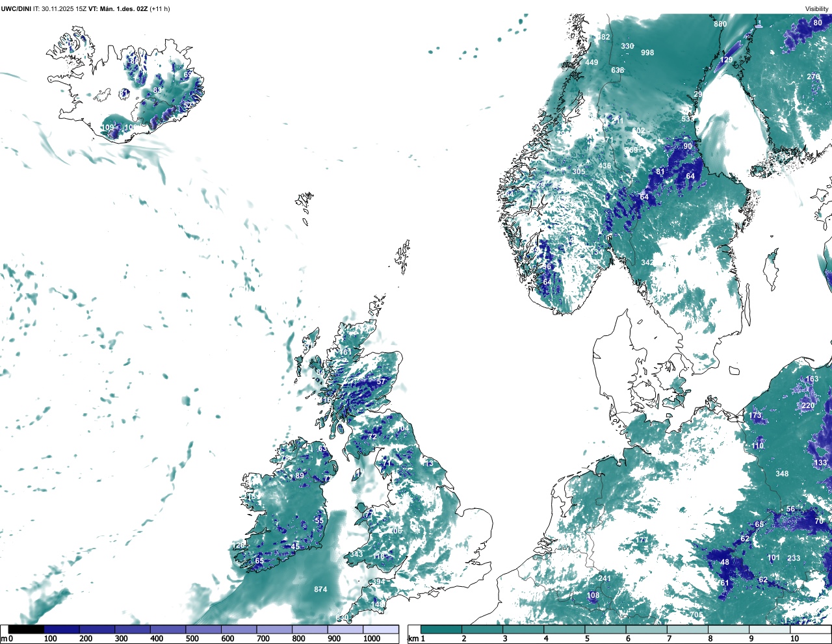Click the black 0–100 m legend swatch
The height and width of the screenshot is (644, 832).
(x=27, y=629)
